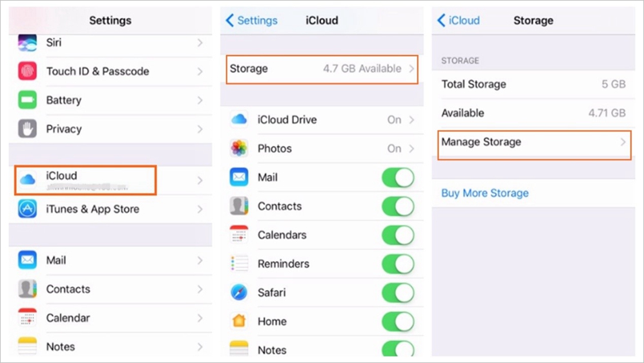Toggle the iCloud Mail switch
The height and width of the screenshot is (363, 644).
click(x=398, y=178)
